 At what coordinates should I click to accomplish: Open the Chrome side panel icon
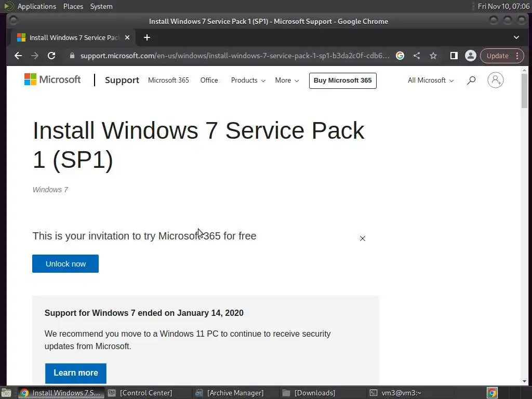[454, 56]
